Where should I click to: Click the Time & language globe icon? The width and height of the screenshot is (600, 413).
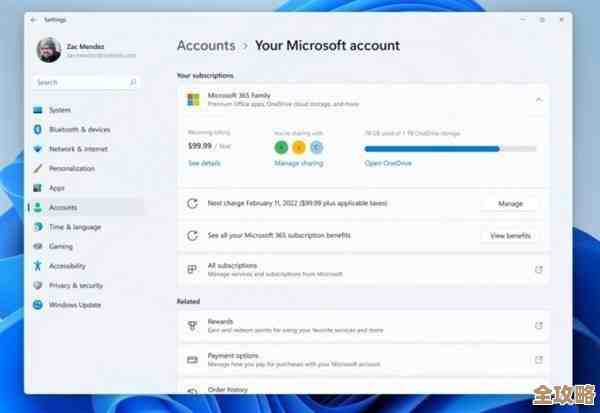(x=38, y=227)
